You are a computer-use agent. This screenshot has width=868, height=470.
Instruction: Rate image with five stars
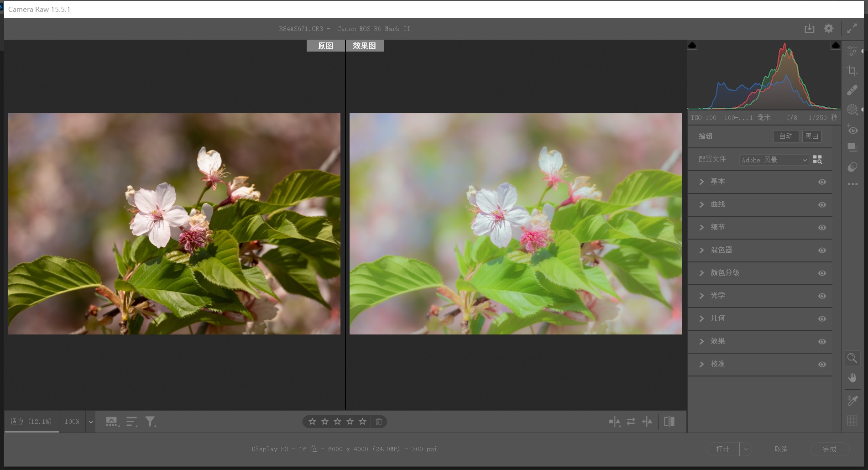tap(362, 422)
